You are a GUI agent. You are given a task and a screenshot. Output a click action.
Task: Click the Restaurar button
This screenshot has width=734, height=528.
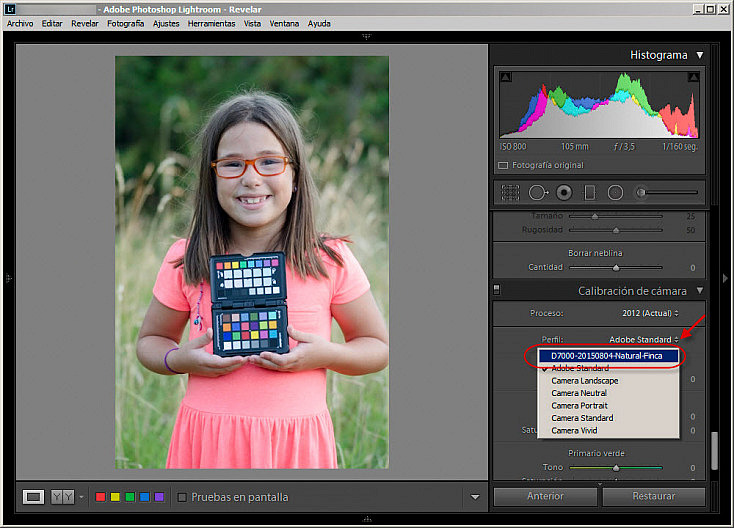[x=653, y=496]
